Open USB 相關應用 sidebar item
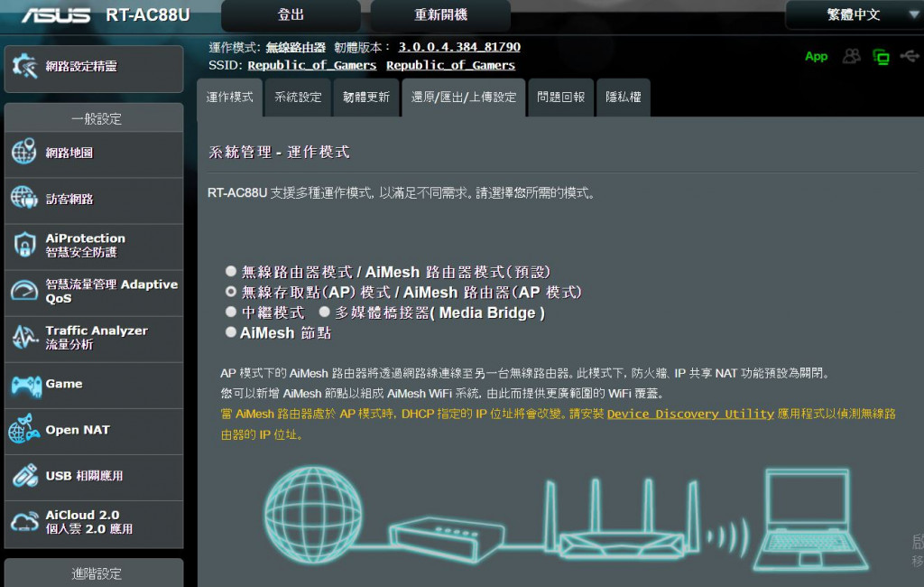 point(94,476)
